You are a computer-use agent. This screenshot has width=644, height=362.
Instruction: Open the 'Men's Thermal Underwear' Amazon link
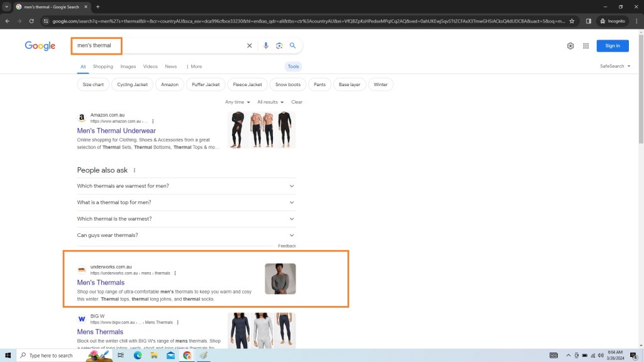(116, 131)
